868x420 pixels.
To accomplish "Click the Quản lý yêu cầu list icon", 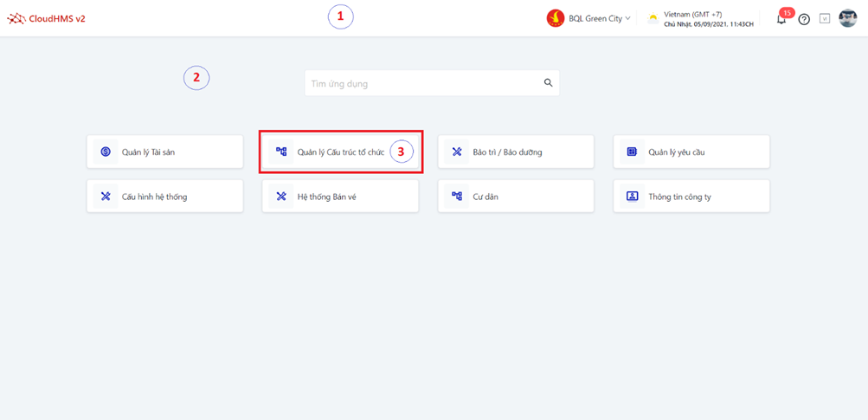I will (632, 152).
